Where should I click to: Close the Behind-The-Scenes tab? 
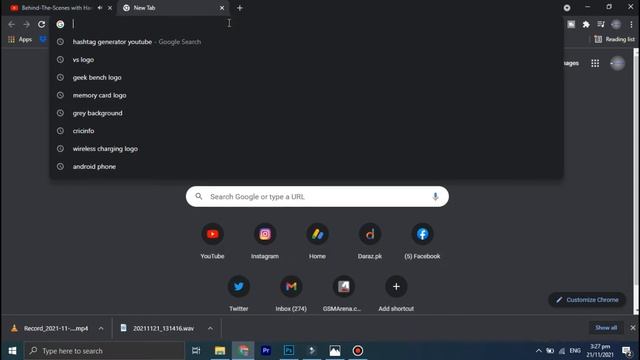click(x=110, y=8)
